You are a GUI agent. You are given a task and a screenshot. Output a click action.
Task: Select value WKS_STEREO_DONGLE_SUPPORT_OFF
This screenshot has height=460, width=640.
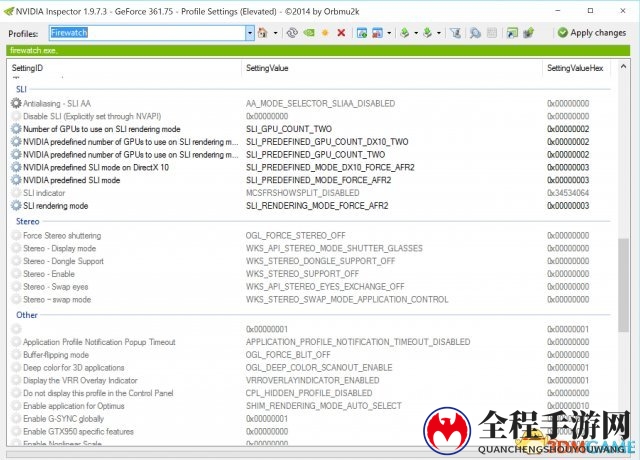click(x=320, y=261)
